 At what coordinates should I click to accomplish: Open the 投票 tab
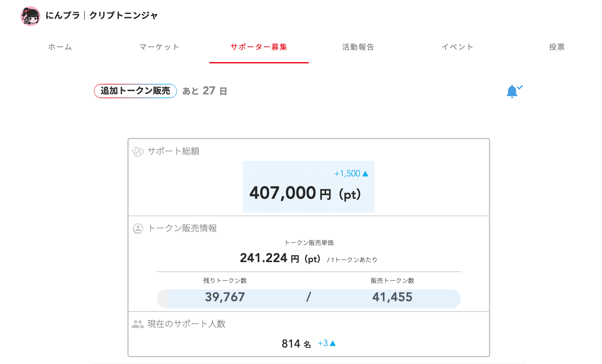[557, 47]
